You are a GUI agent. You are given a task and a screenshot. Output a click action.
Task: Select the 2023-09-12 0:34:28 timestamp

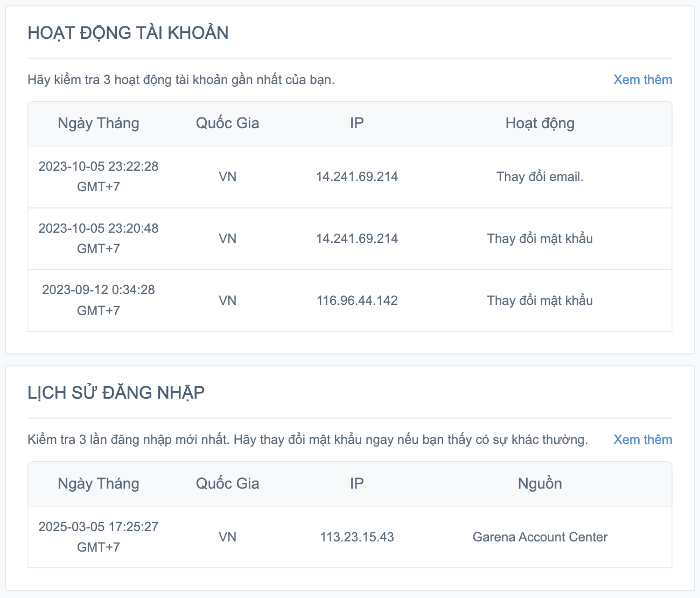pyautogui.click(x=99, y=290)
